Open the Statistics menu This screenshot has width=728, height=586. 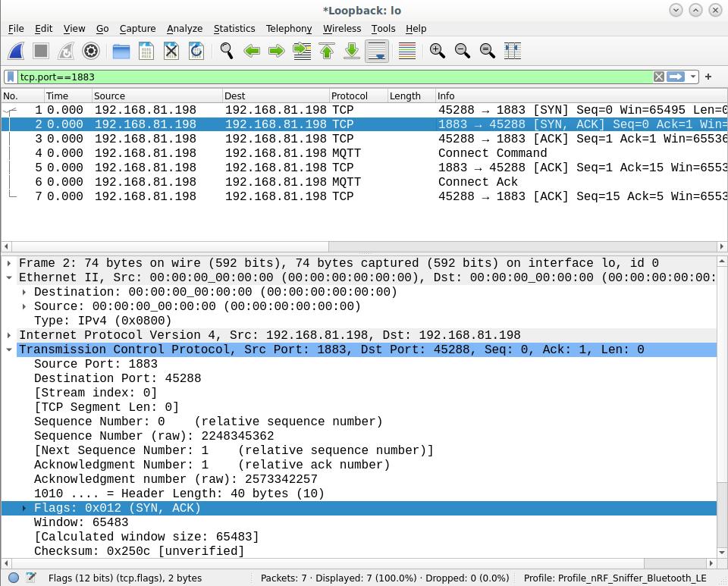(x=234, y=28)
